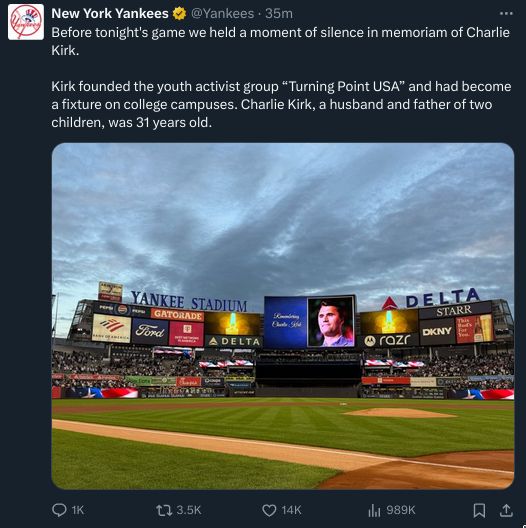The width and height of the screenshot is (526, 528).
Task: Click the reply speech bubble icon
Action: coord(59,510)
